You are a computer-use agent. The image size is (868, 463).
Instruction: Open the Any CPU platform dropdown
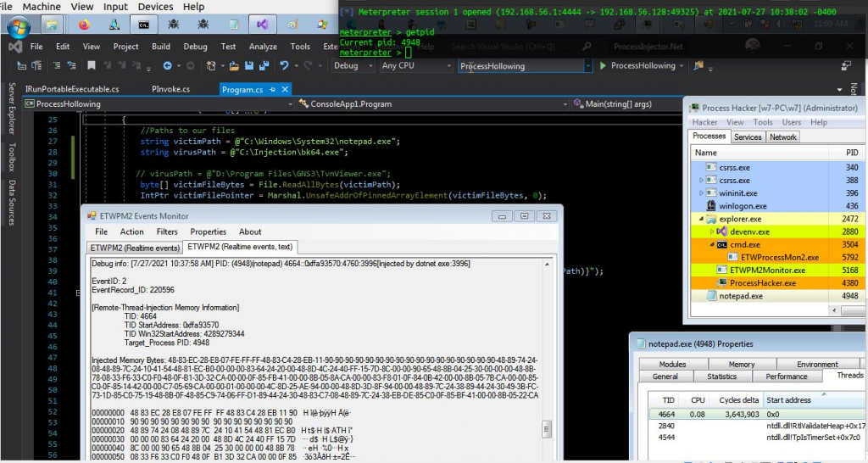point(415,65)
